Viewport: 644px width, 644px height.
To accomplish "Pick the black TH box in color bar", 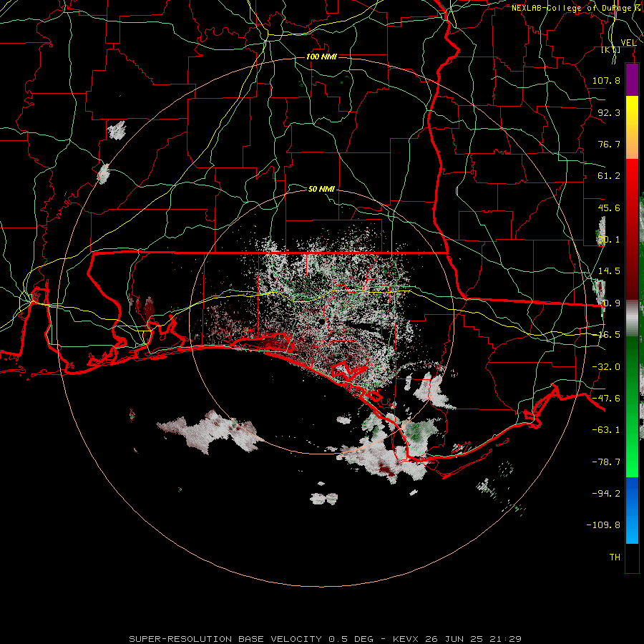I will pyautogui.click(x=632, y=557).
